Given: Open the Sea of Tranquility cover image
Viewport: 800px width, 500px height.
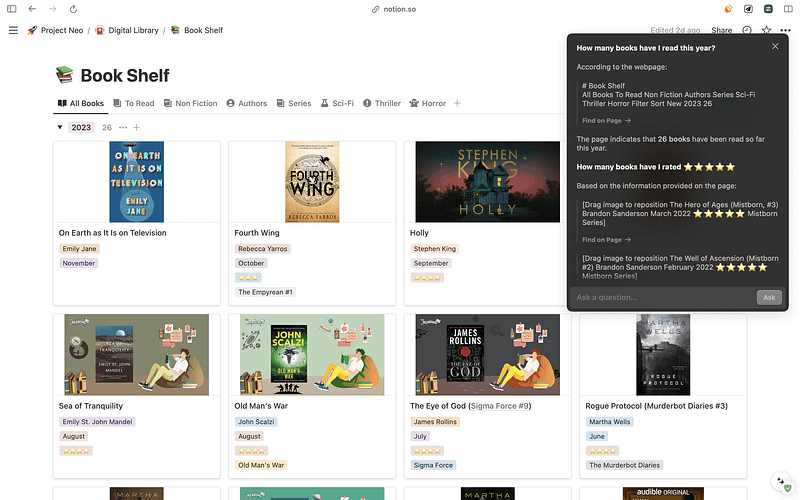Looking at the screenshot, I should [137, 355].
